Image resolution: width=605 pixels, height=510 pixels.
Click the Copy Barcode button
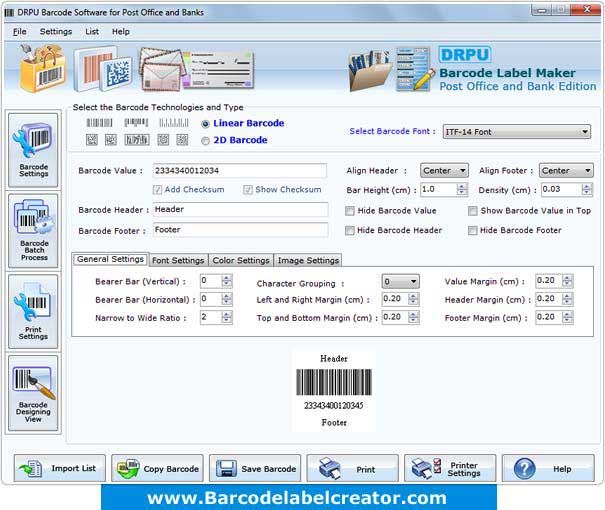157,468
